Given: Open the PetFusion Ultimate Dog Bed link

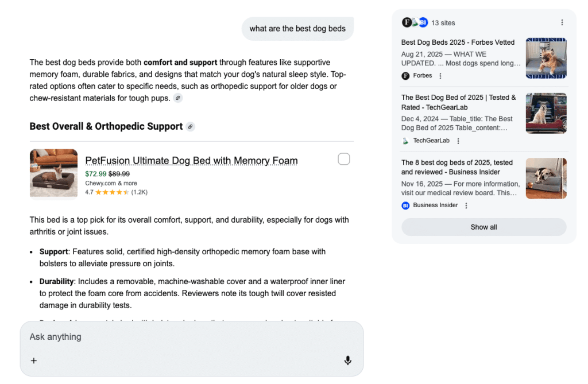Looking at the screenshot, I should (191, 161).
